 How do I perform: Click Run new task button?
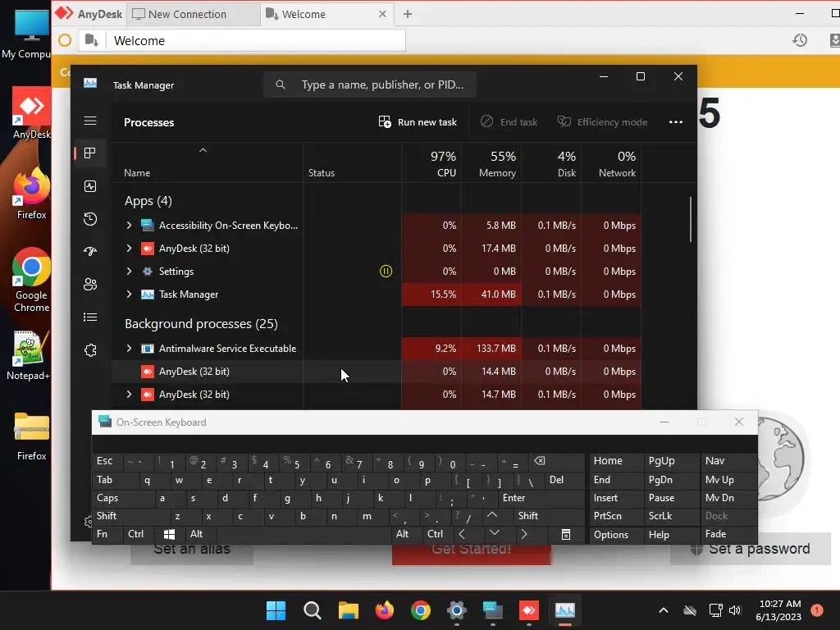tap(418, 122)
